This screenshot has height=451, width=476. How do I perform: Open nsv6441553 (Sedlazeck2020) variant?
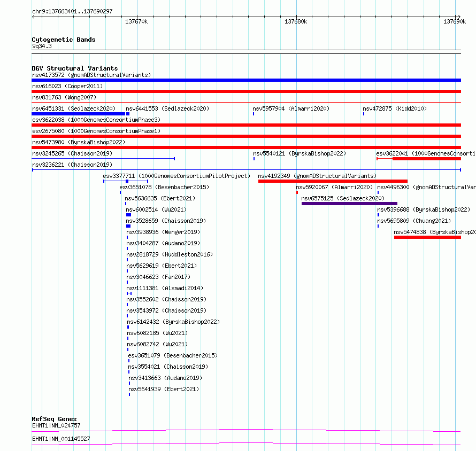point(167,108)
